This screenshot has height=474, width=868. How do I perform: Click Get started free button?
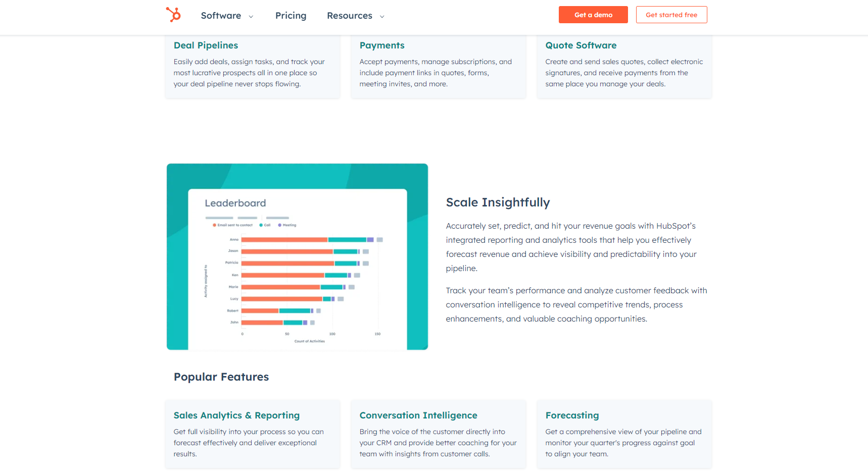pos(671,15)
